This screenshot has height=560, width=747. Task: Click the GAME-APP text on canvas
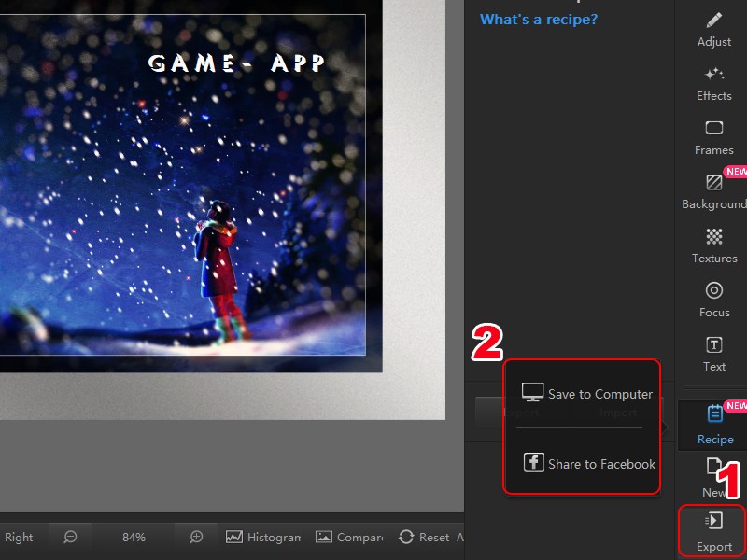[236, 63]
